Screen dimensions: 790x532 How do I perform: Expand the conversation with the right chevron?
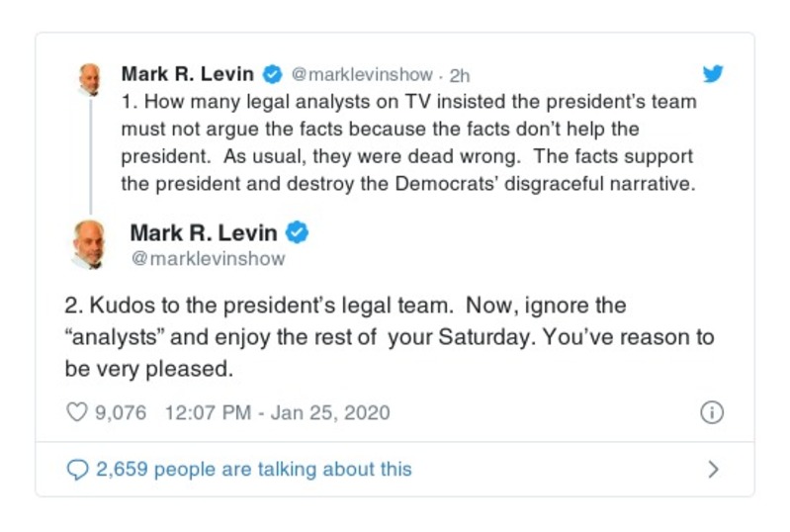pos(713,470)
